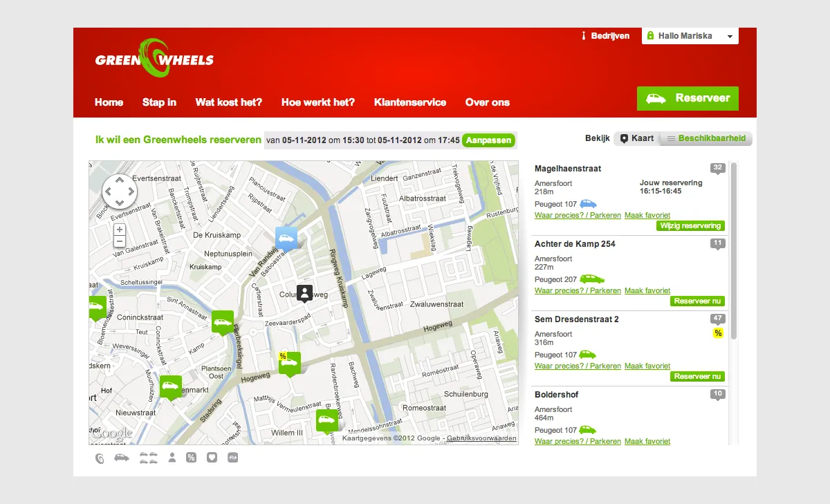The height and width of the screenshot is (504, 830).
Task: Select the green car marker near Coninckstraat
Action: pos(98,308)
